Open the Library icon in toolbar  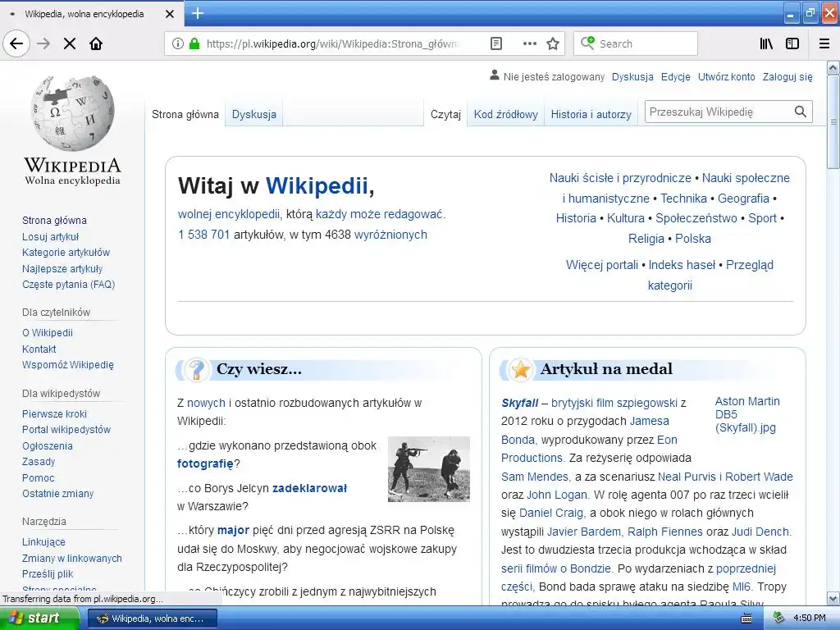(x=766, y=43)
